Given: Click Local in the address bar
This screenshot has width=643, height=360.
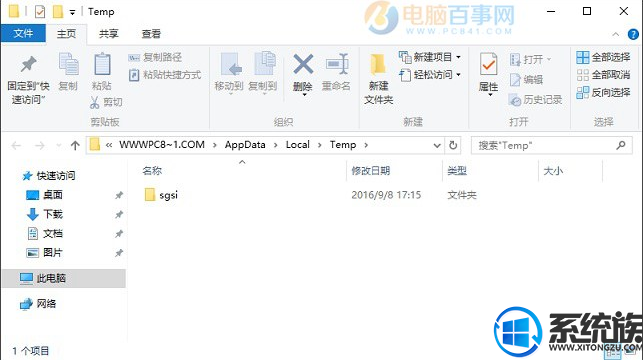Looking at the screenshot, I should point(297,145).
